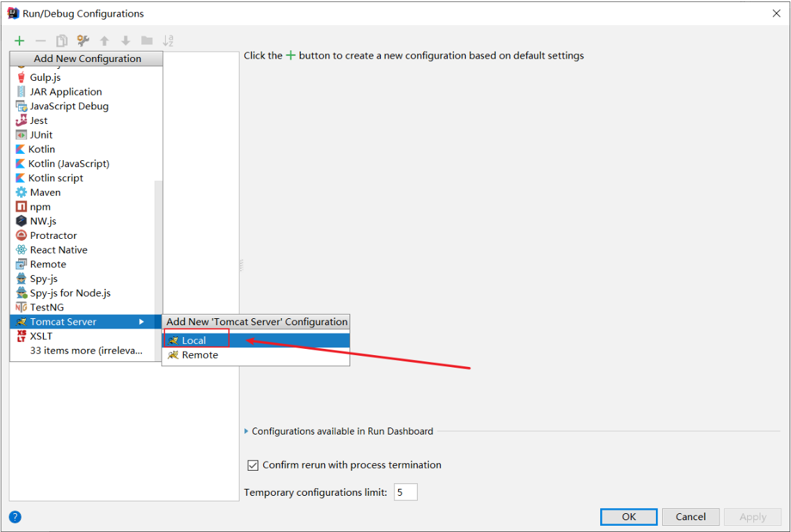This screenshot has height=532, width=791.
Task: Click the Sort Configurations alphabetically icon
Action: pyautogui.click(x=168, y=41)
